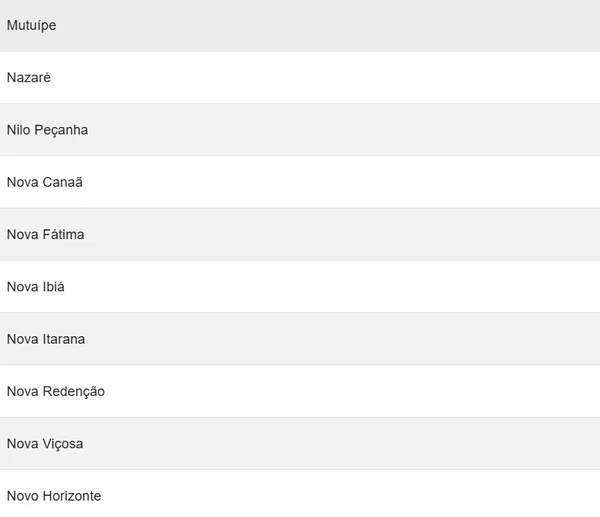Click the Nova Ibiá municipality name
The width and height of the screenshot is (600, 517).
coord(36,287)
